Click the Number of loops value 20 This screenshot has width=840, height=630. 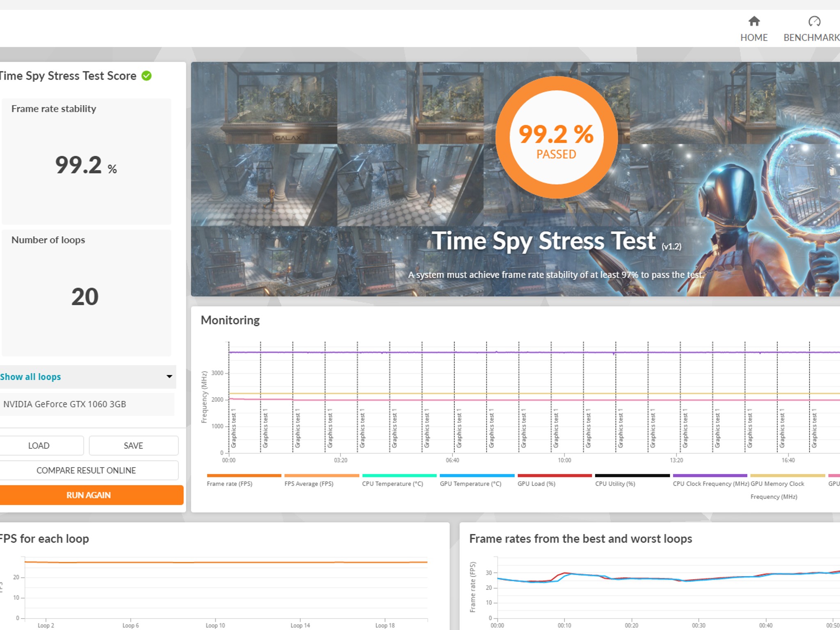point(85,297)
